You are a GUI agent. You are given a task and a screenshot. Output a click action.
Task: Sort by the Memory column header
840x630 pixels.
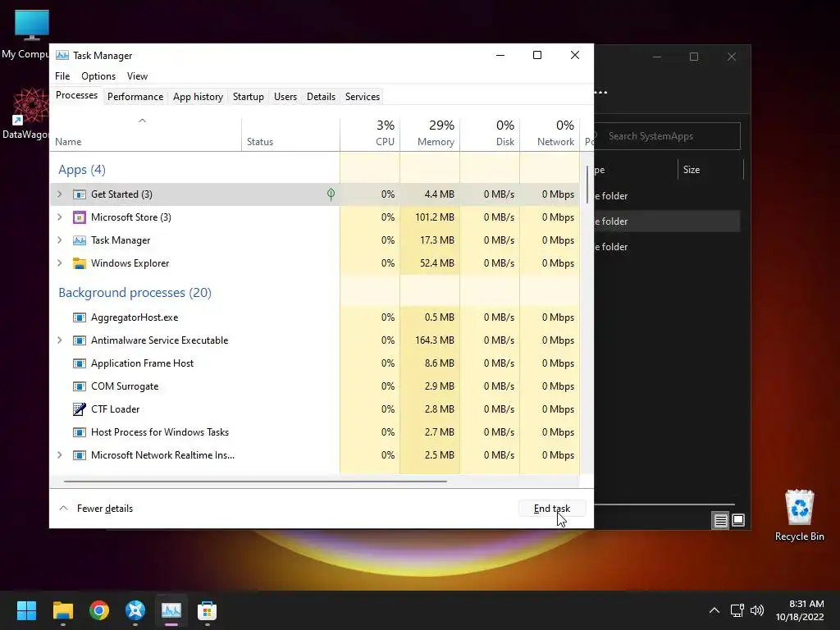coord(430,134)
